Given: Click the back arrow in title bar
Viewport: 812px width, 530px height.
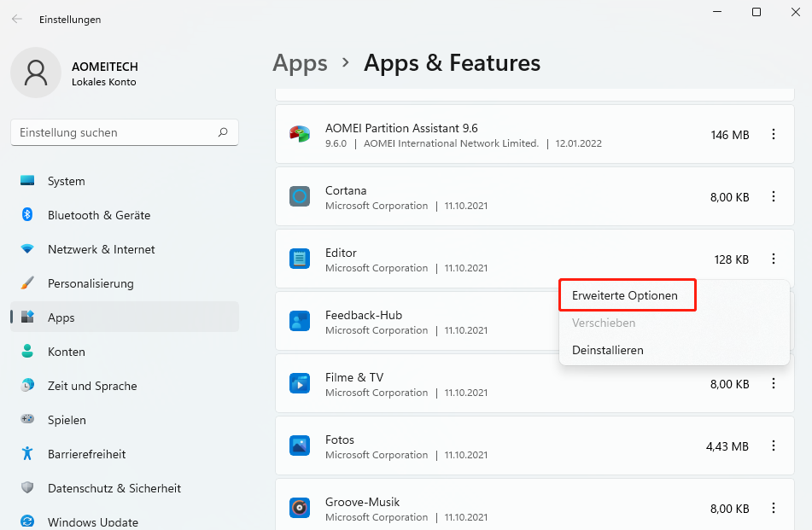Looking at the screenshot, I should (17, 19).
